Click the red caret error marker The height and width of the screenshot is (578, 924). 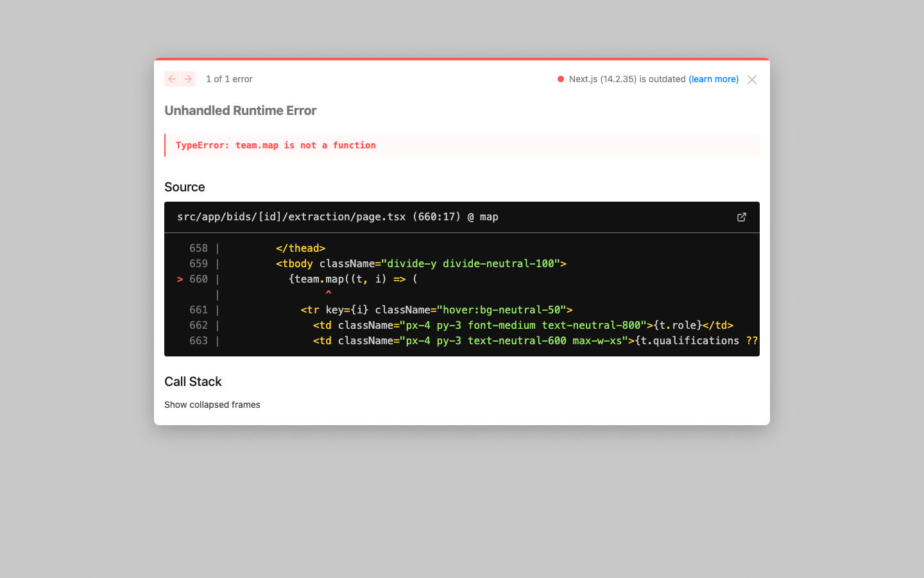(329, 293)
